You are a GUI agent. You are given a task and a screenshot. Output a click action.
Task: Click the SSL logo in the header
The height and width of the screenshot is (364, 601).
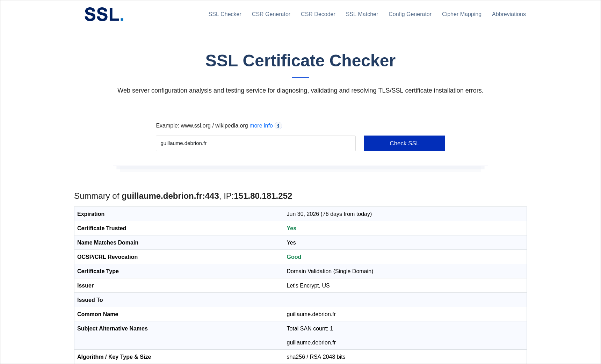[103, 14]
